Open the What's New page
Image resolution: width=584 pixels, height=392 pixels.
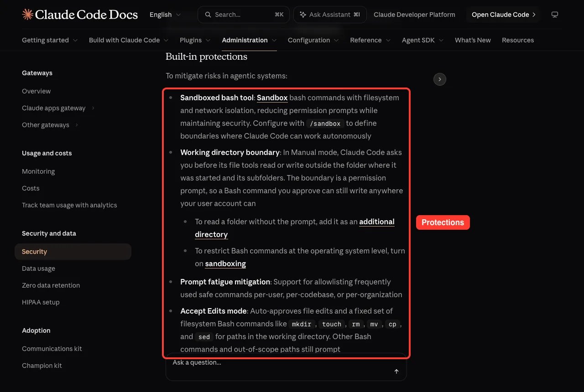pyautogui.click(x=473, y=40)
